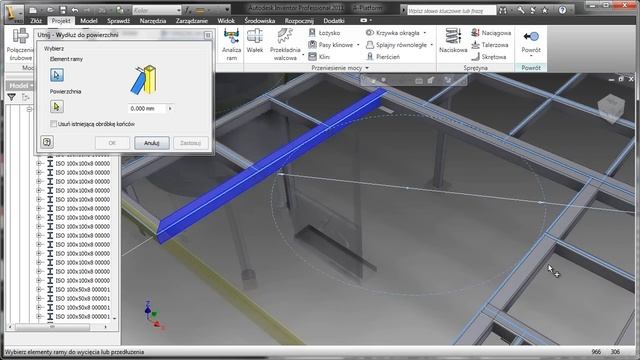The height and width of the screenshot is (360, 640).
Task: Click the Zastosuj button
Action: click(191, 143)
